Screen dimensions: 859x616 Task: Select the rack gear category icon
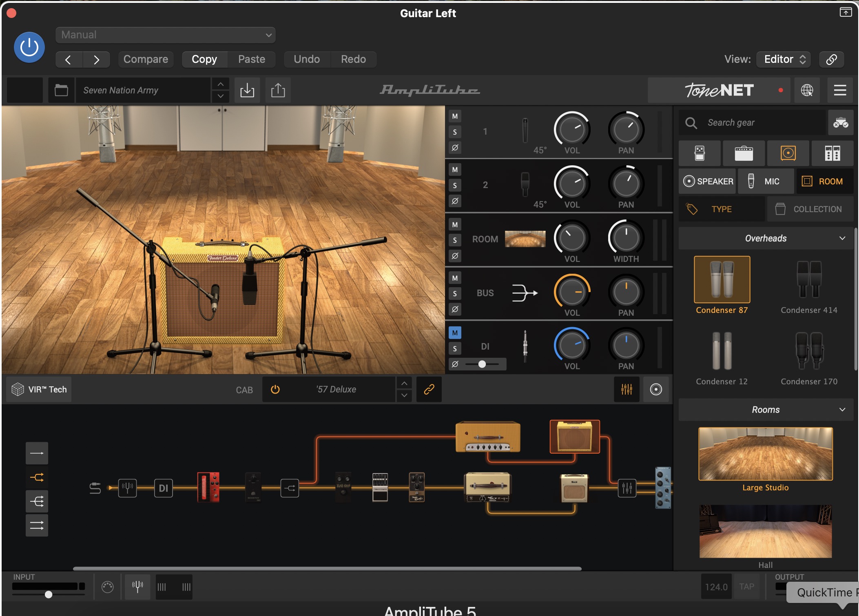tap(832, 153)
